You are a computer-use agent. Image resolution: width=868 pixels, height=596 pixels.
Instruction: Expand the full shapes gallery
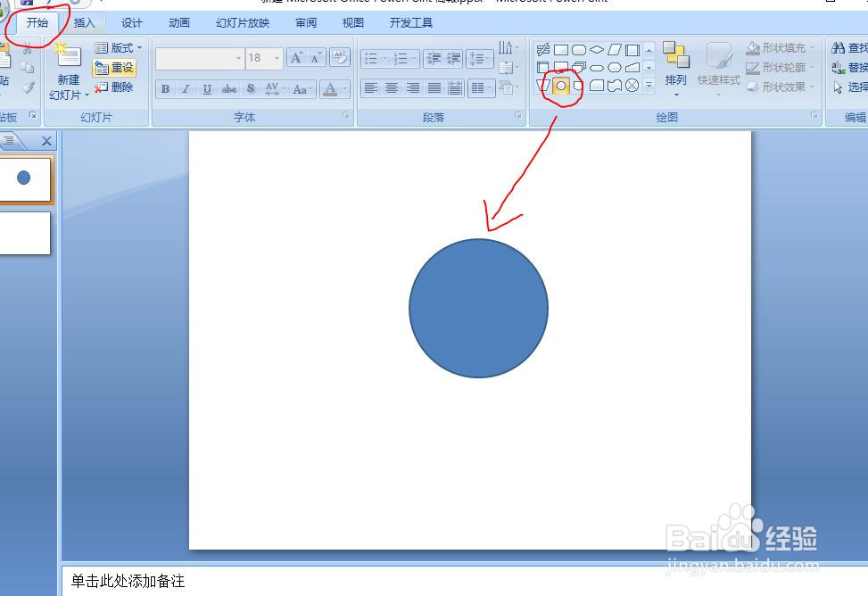click(649, 86)
